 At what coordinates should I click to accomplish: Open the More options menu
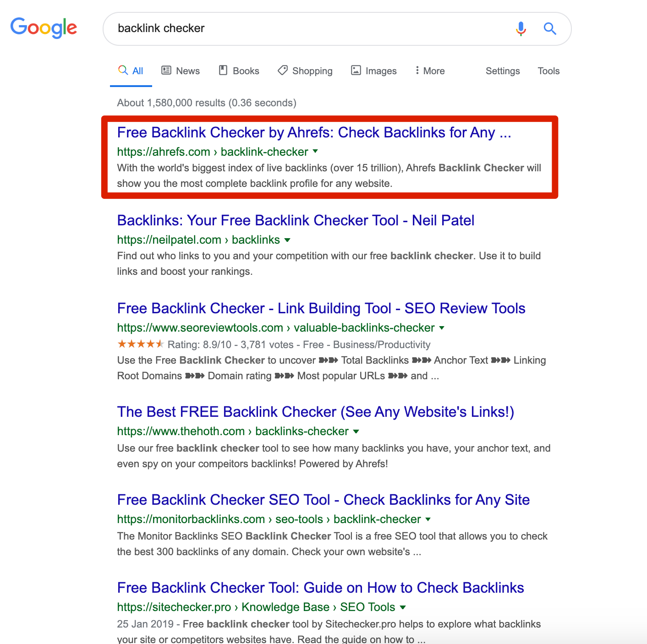tap(430, 71)
